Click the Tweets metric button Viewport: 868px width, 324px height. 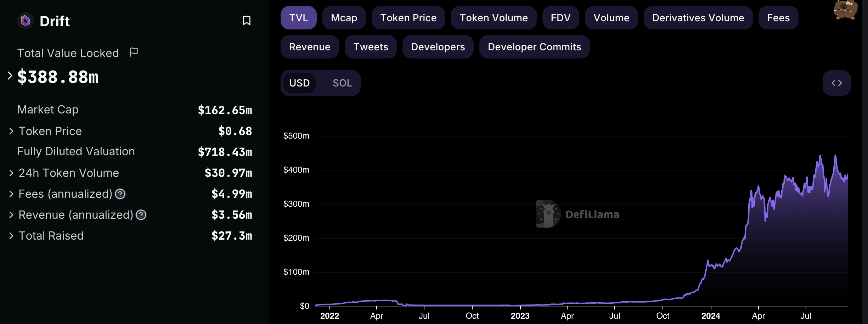371,47
